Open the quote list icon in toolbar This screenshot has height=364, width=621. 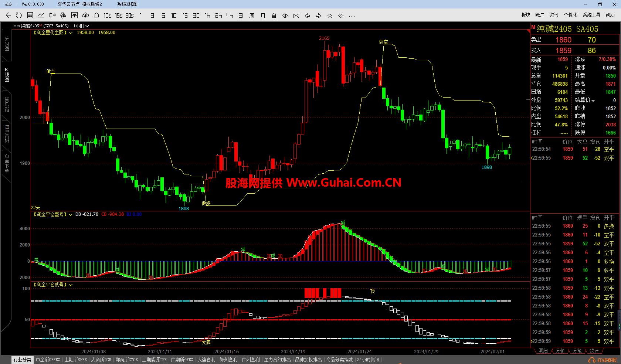coord(30,16)
